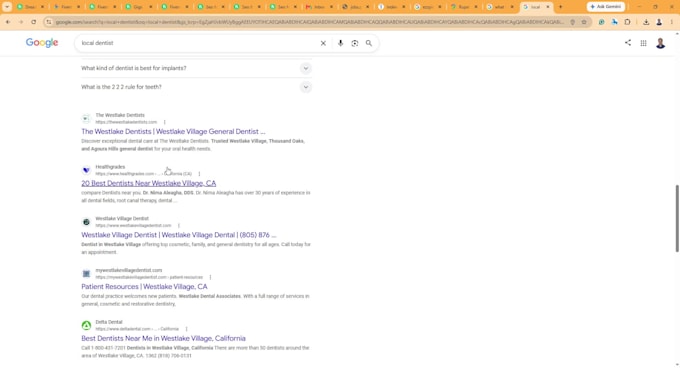The width and height of the screenshot is (680, 368).
Task: Open 'Patient Resources | Westlake Village, CA' result
Action: pyautogui.click(x=144, y=287)
